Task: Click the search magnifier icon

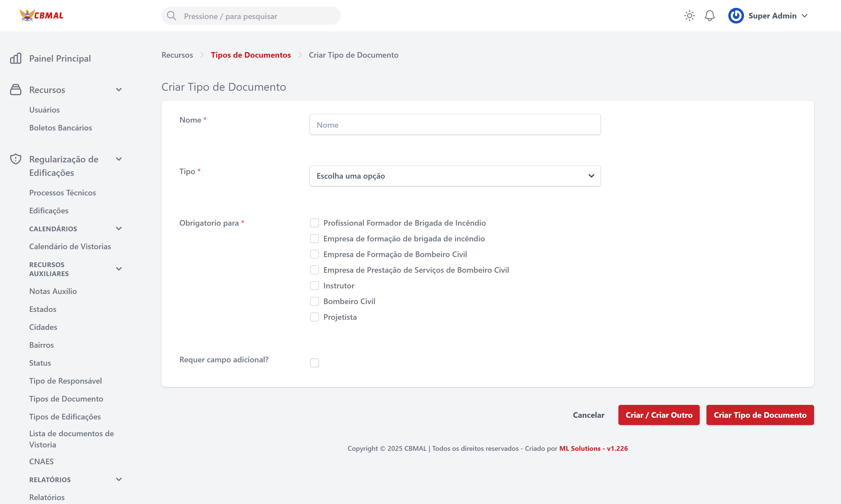Action: (x=172, y=16)
